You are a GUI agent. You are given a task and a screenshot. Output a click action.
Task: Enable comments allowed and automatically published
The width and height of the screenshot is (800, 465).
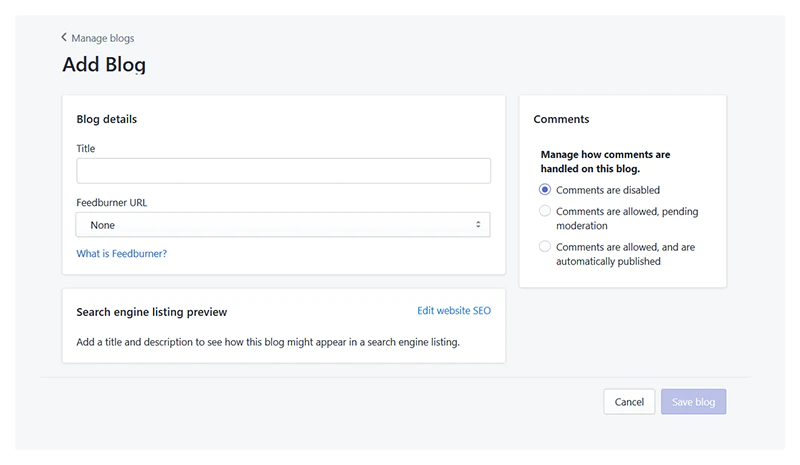(x=545, y=247)
